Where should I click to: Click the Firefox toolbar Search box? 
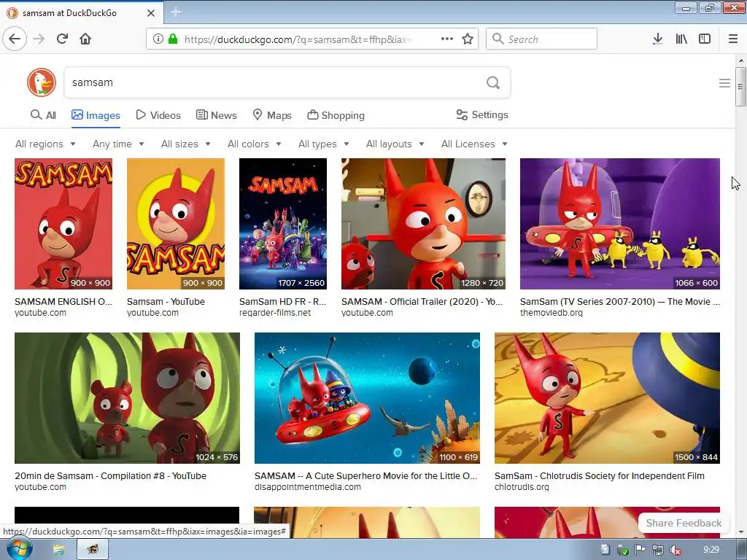tap(541, 39)
